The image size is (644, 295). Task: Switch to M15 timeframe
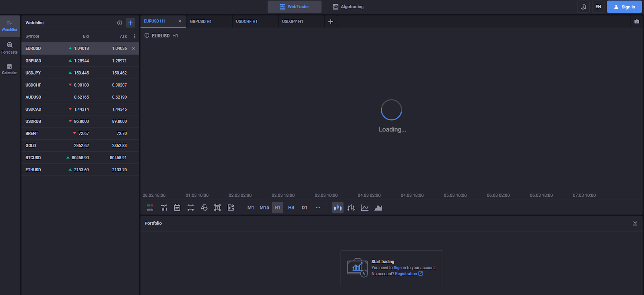(264, 208)
